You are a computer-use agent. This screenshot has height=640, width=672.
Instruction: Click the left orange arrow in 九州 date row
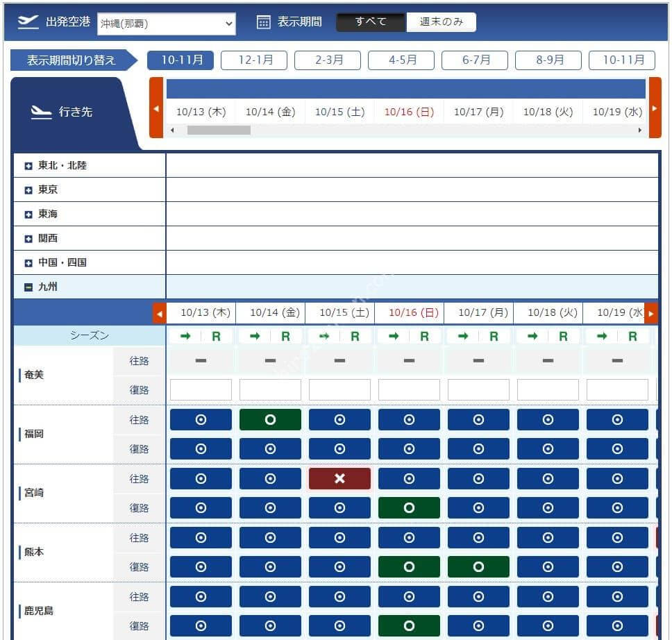tap(160, 313)
